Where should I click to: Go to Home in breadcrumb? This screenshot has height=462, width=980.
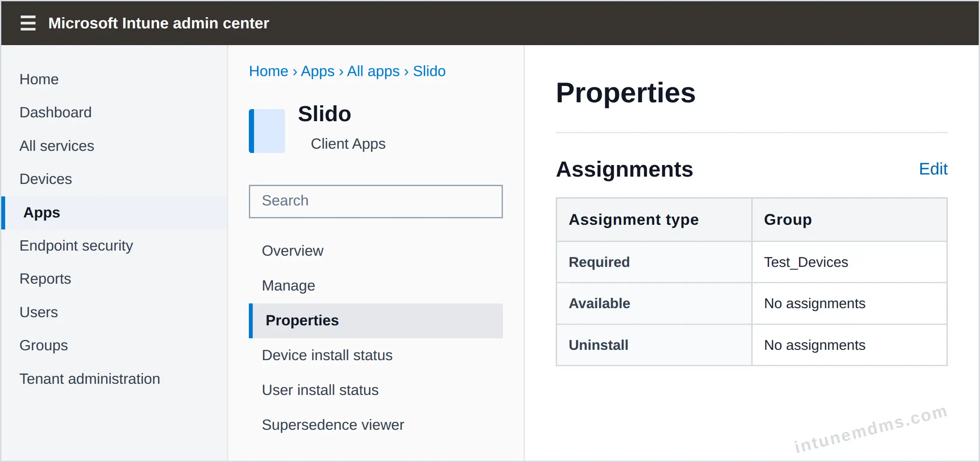(269, 71)
